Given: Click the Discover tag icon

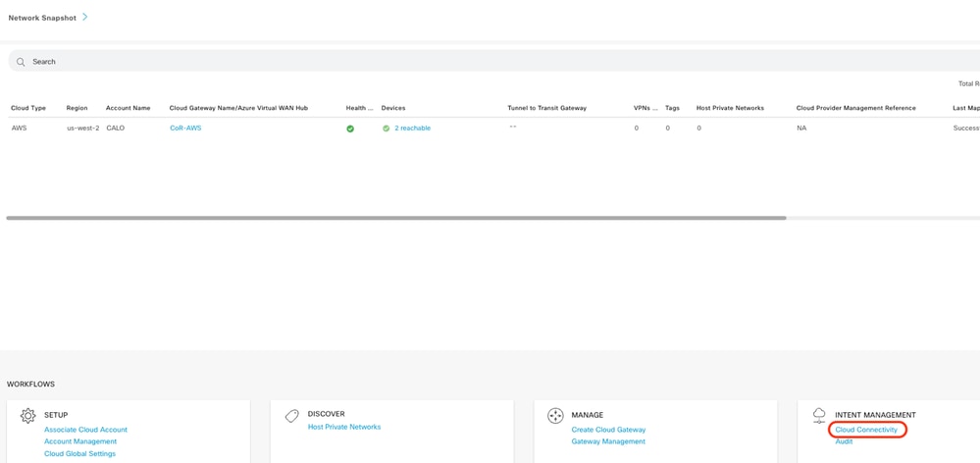Looking at the screenshot, I should coord(292,416).
